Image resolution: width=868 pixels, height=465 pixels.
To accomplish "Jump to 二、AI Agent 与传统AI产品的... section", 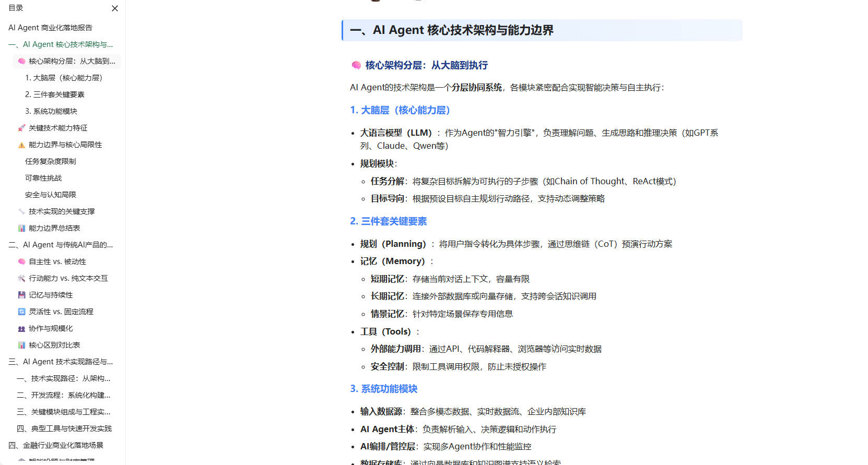I will click(x=61, y=245).
